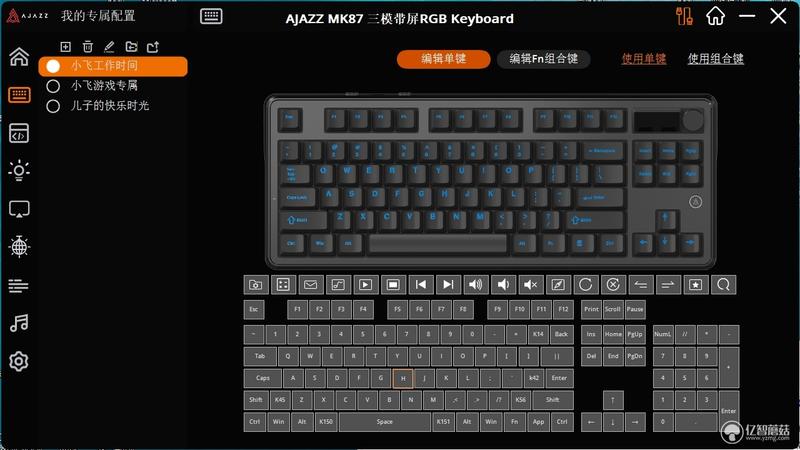Click the export profile icon
Screen dimensions: 800x450
click(153, 47)
